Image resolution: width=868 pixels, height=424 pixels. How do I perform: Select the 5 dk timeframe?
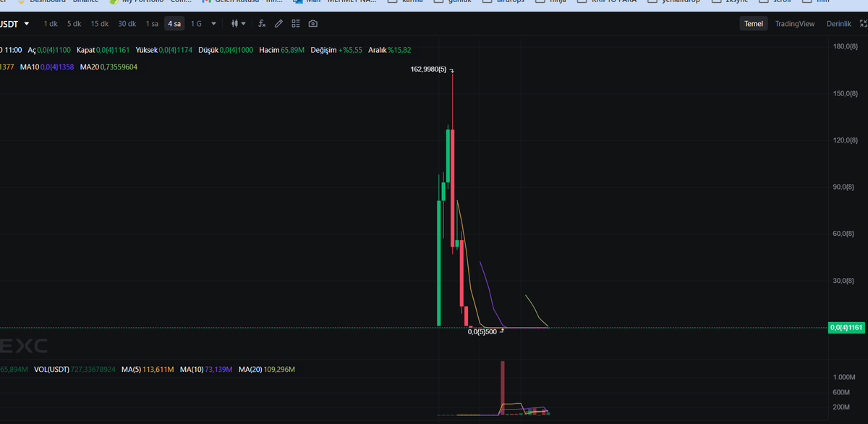pyautogui.click(x=74, y=24)
